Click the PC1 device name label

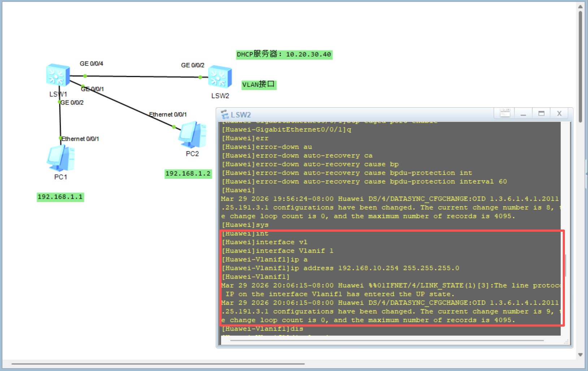coord(61,177)
